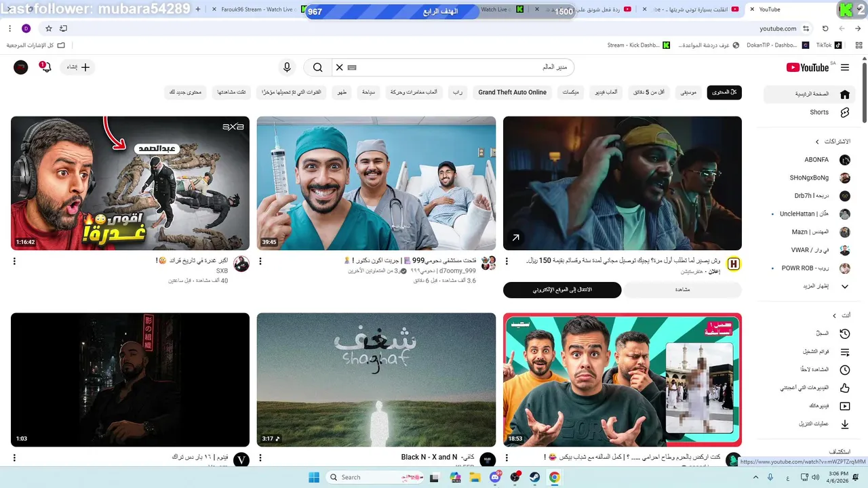The width and height of the screenshot is (868, 488).
Task: Click the ad's Watch (مشاهدة) button
Action: 682,290
